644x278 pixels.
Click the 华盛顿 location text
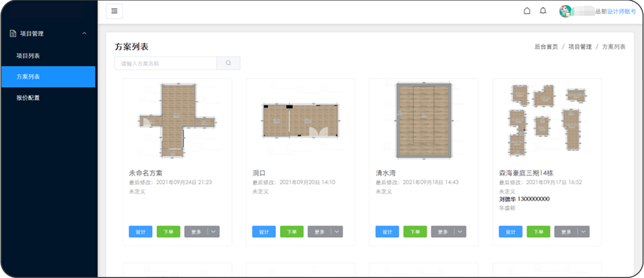point(508,208)
